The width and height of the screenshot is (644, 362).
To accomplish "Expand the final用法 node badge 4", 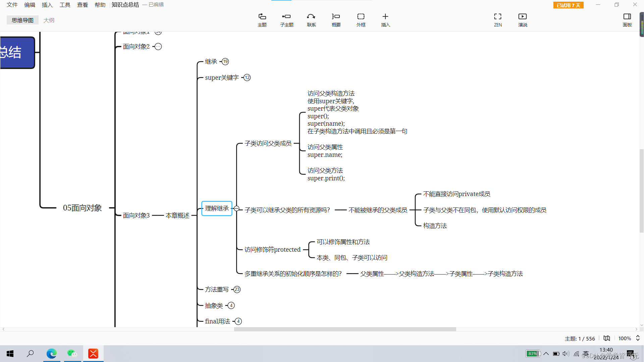I will pos(238,321).
